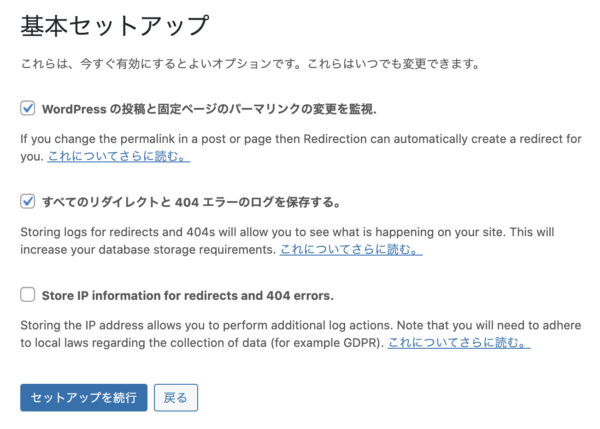The image size is (600, 429).
Task: Enable Store IP information checkbox
Action: coord(28,295)
